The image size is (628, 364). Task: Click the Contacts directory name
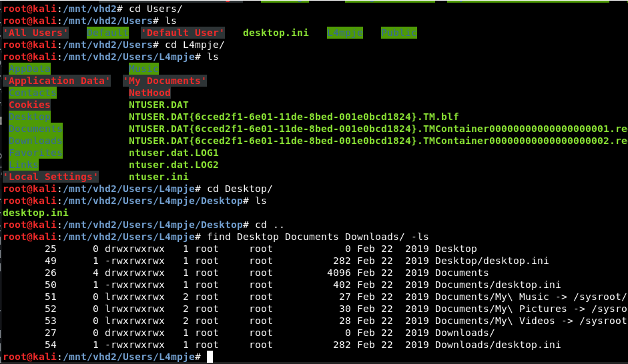[33, 93]
